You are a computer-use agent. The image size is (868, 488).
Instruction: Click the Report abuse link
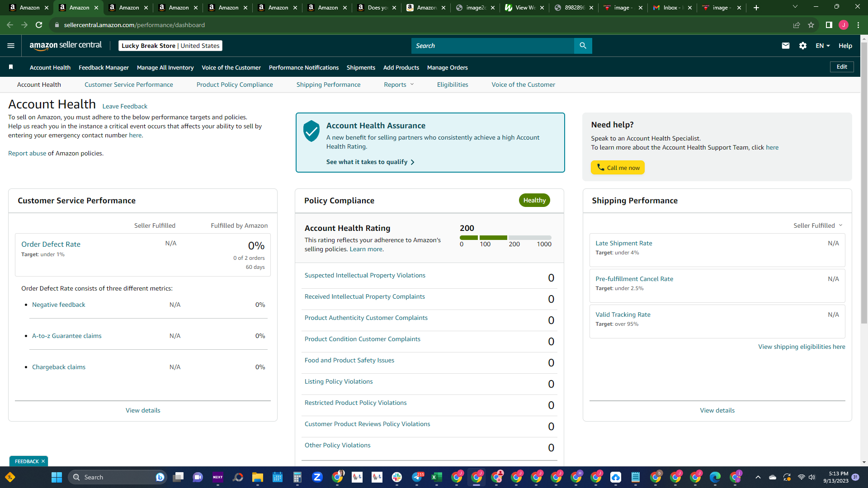pos(27,153)
